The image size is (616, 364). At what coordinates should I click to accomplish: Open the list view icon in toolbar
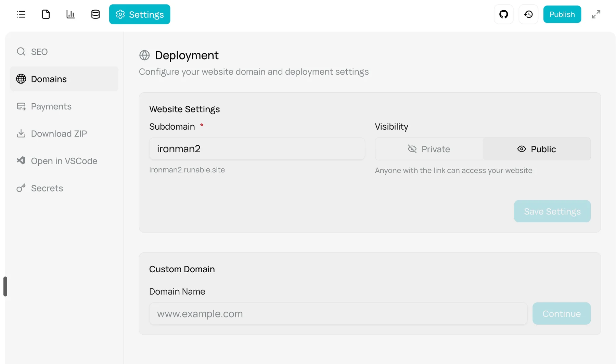tap(21, 14)
